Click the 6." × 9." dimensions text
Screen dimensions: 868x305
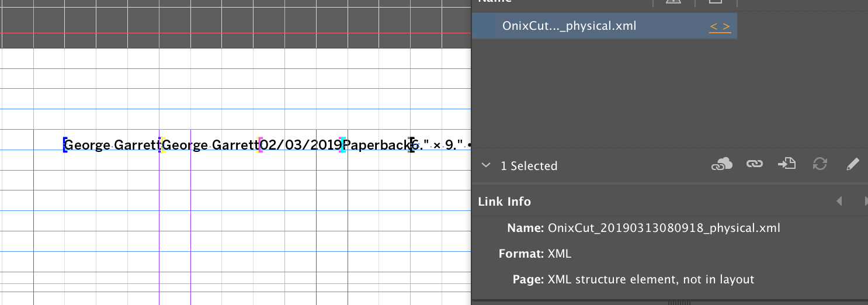coord(438,145)
